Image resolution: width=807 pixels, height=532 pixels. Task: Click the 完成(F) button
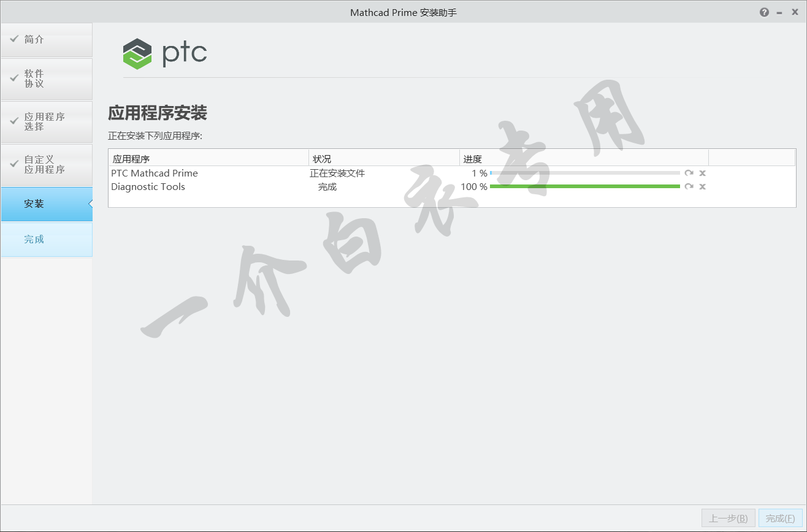click(x=780, y=518)
